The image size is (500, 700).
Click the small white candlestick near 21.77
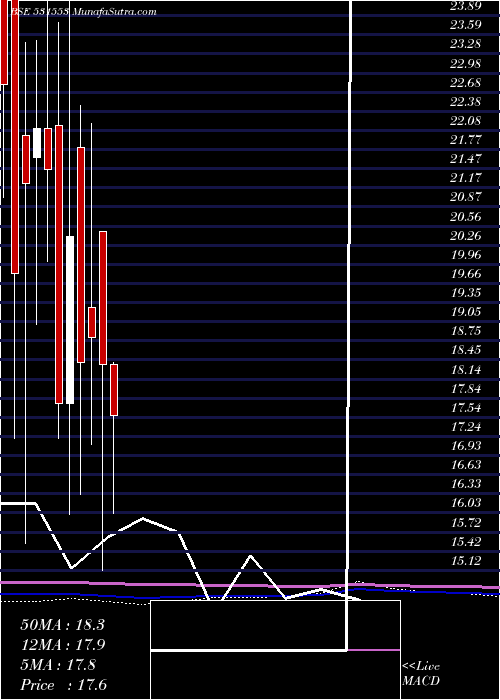click(x=37, y=143)
